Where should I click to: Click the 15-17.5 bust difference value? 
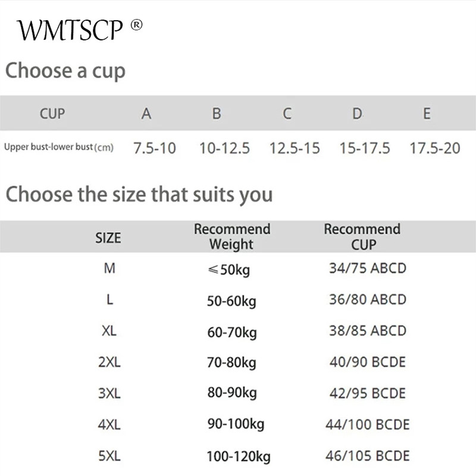click(365, 148)
